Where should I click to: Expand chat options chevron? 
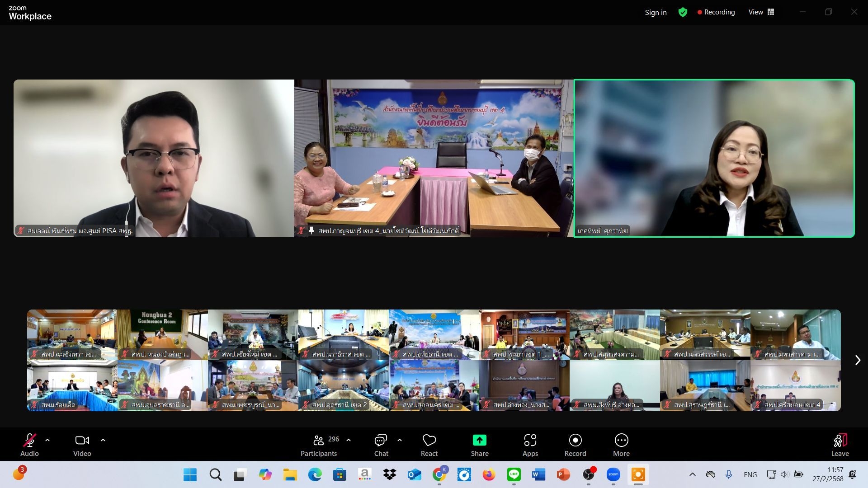click(x=400, y=440)
